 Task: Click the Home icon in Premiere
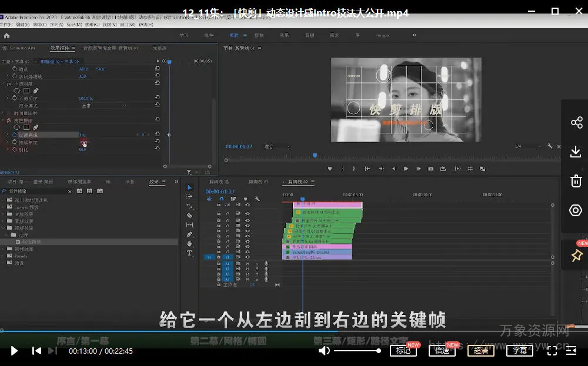[6, 35]
